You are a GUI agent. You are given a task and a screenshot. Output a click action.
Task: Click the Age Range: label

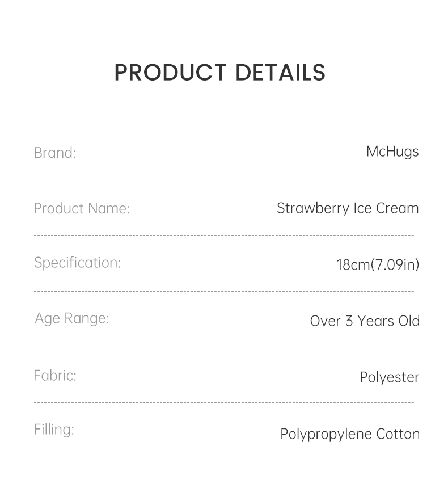[x=72, y=318]
